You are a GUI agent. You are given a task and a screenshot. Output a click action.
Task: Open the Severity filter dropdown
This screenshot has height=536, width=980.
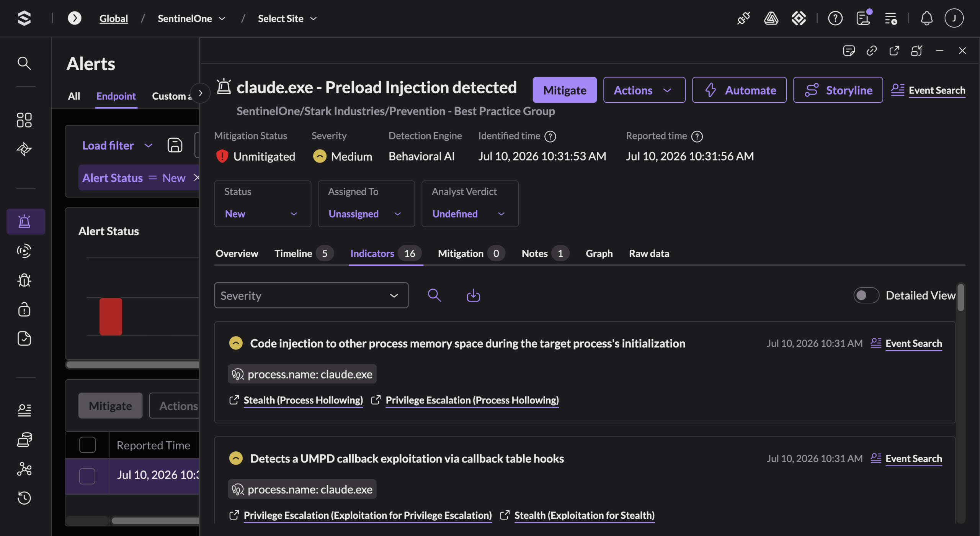[x=311, y=295]
